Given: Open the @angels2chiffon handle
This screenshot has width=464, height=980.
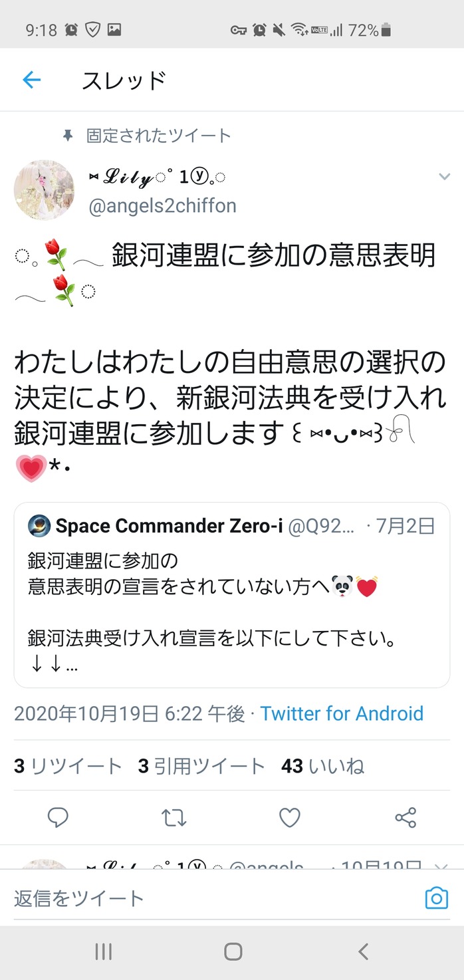Looking at the screenshot, I should pyautogui.click(x=163, y=206).
